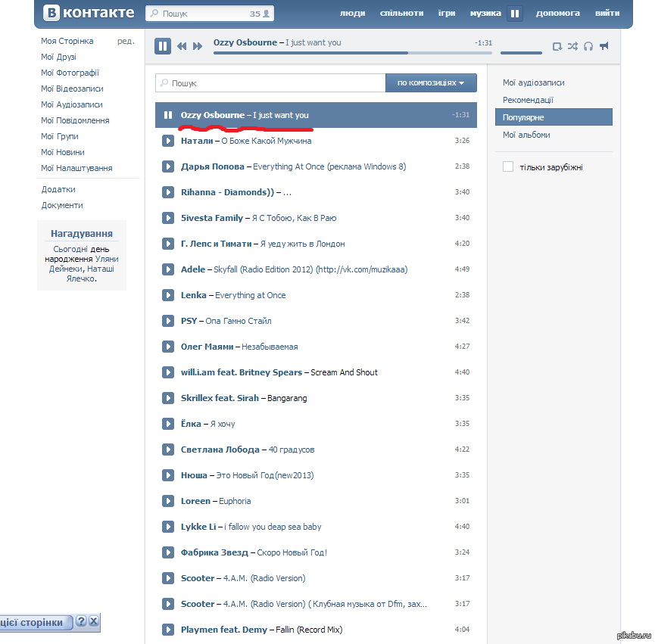
Task: Open Мої Друзі
Action: pos(58,57)
